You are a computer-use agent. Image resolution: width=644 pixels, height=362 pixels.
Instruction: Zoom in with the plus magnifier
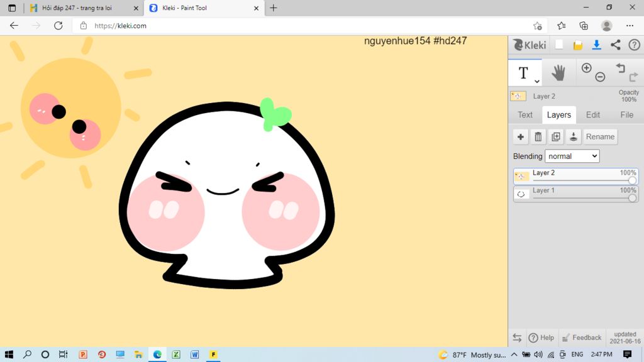pyautogui.click(x=587, y=68)
